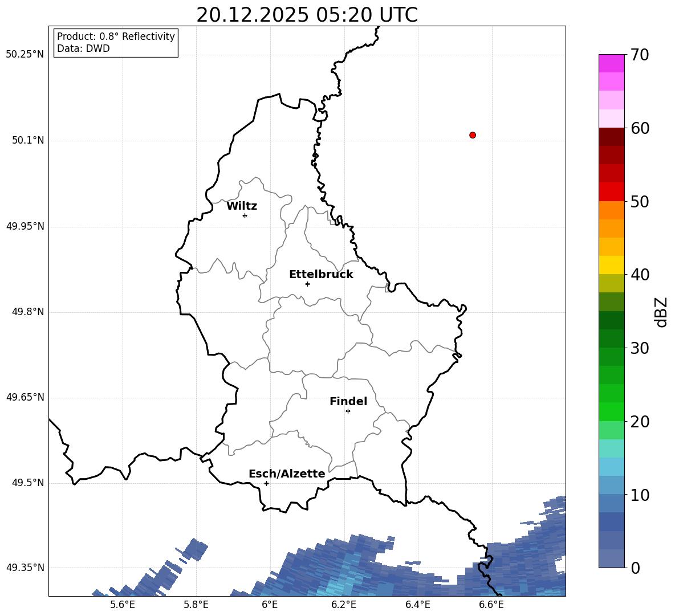Screen dimensions: 675x616
Task: Click the 49.95°N latitude label
Action: (x=25, y=226)
